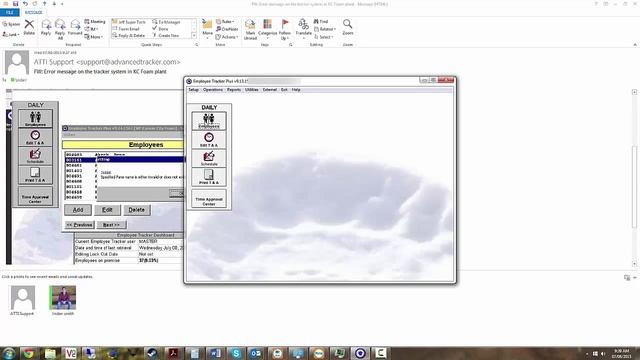Reply with a Meeting request
The height and width of the screenshot is (360, 640).
click(x=95, y=21)
